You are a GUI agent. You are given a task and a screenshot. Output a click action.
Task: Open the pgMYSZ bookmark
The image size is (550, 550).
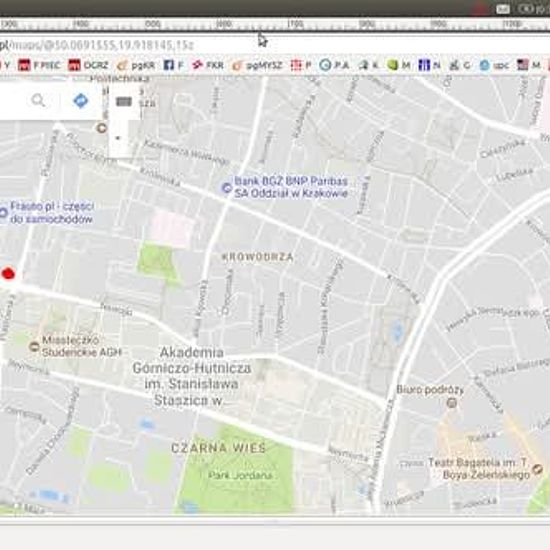(x=257, y=65)
